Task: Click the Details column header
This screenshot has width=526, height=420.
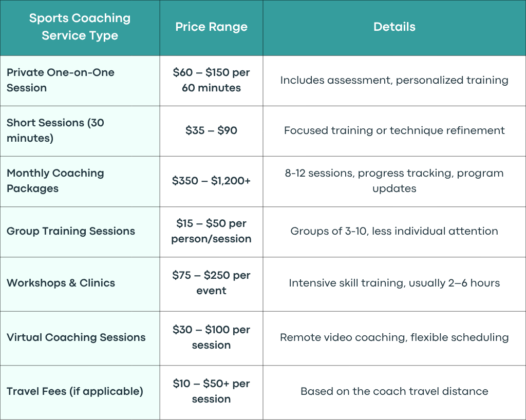Action: (x=394, y=27)
